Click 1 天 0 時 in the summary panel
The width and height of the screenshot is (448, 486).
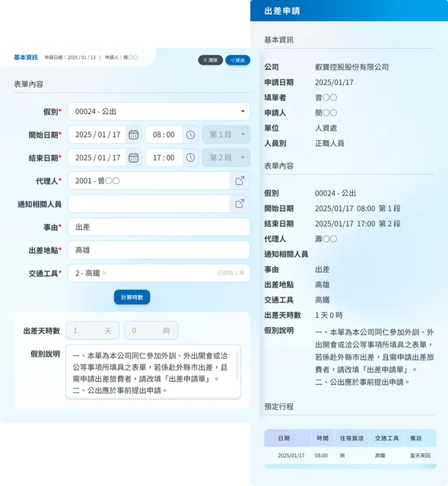[x=329, y=315]
